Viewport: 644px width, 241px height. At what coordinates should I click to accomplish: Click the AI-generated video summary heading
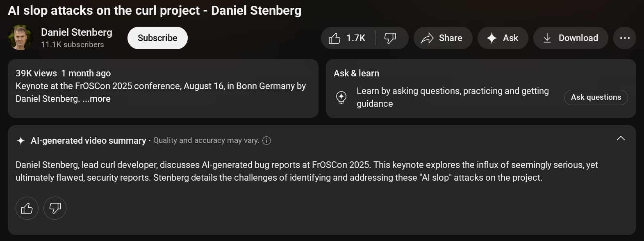tap(89, 141)
